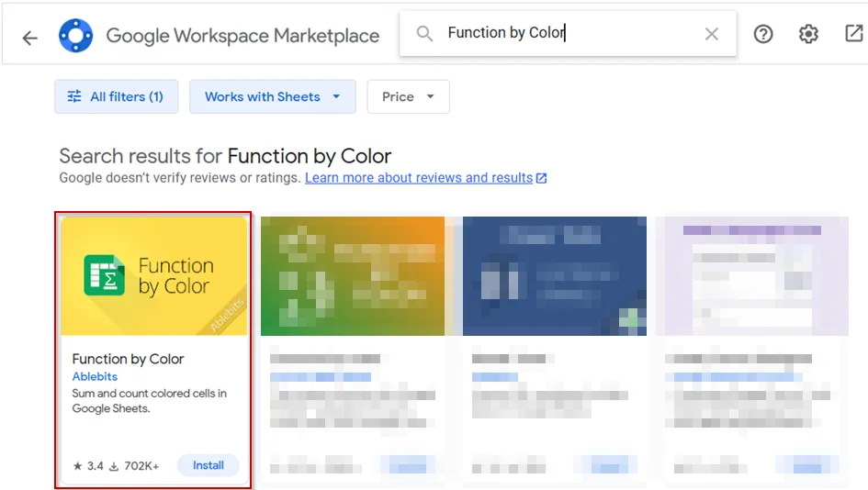
Task: Open the help question mark icon
Action: pyautogui.click(x=762, y=34)
